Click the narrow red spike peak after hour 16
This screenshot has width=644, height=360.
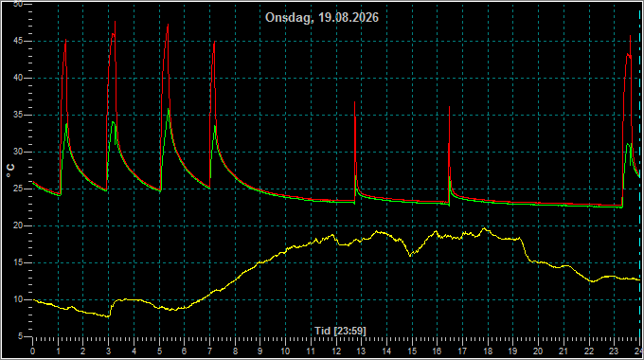tap(449, 107)
